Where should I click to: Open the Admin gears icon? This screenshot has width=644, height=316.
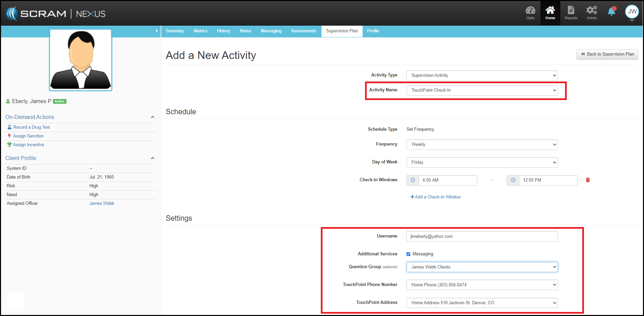click(x=591, y=13)
